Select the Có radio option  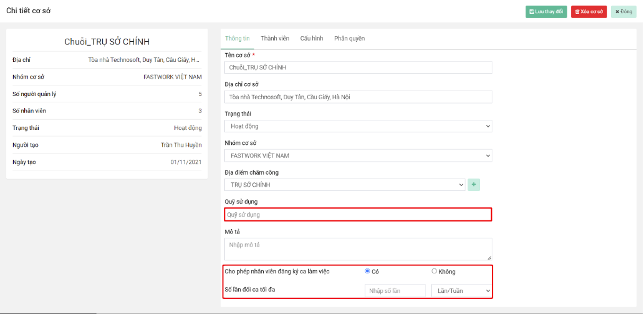click(367, 271)
